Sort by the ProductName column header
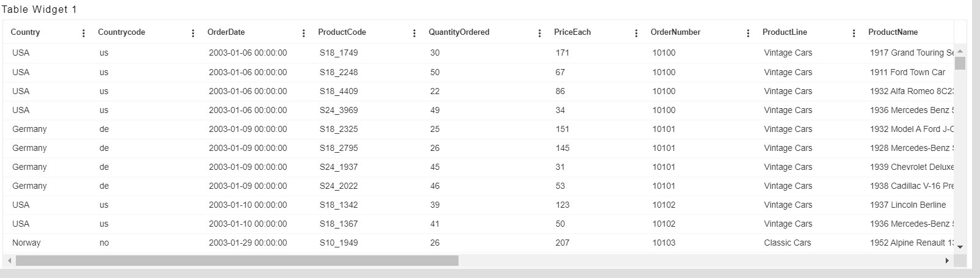This screenshot has width=980, height=278. tap(893, 32)
